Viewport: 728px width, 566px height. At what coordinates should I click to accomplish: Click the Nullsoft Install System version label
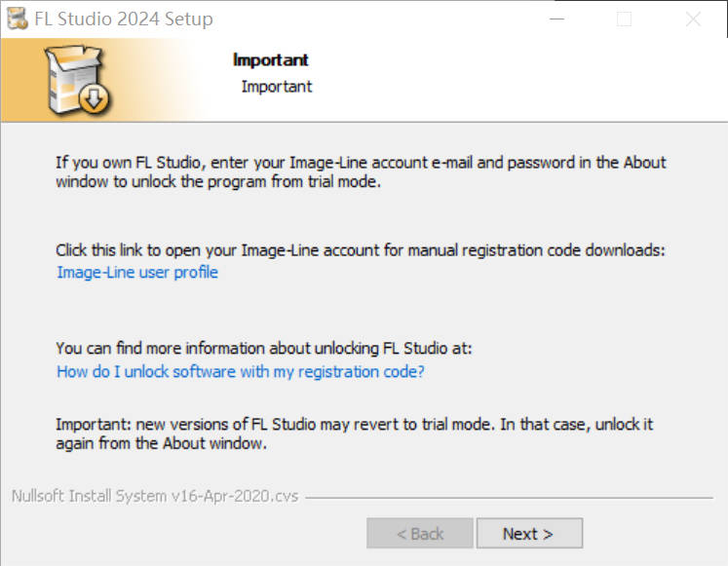click(155, 497)
